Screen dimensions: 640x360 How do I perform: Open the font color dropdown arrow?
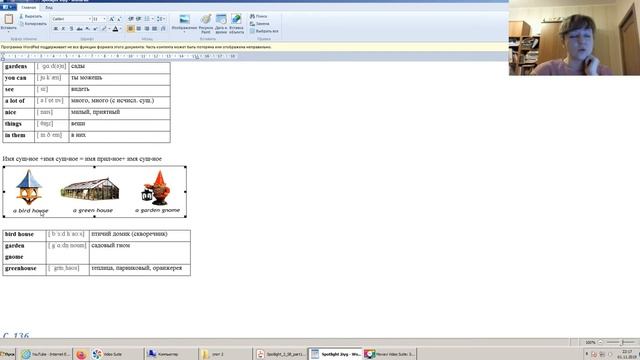[x=120, y=29]
